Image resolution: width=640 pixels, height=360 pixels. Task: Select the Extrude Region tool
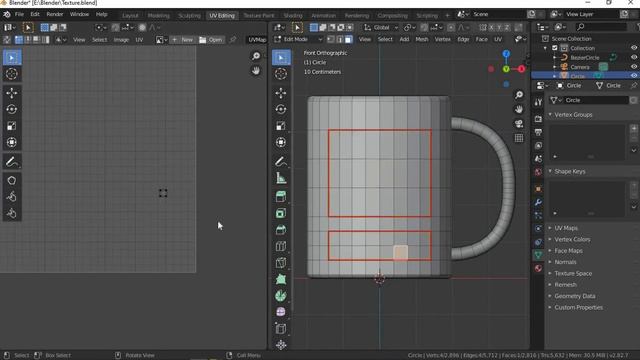point(281,197)
